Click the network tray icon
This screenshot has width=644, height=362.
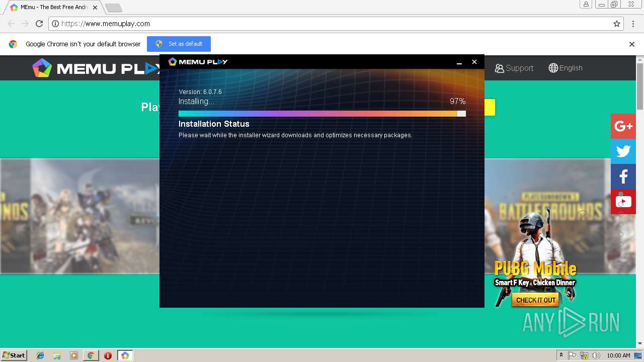pos(584,355)
